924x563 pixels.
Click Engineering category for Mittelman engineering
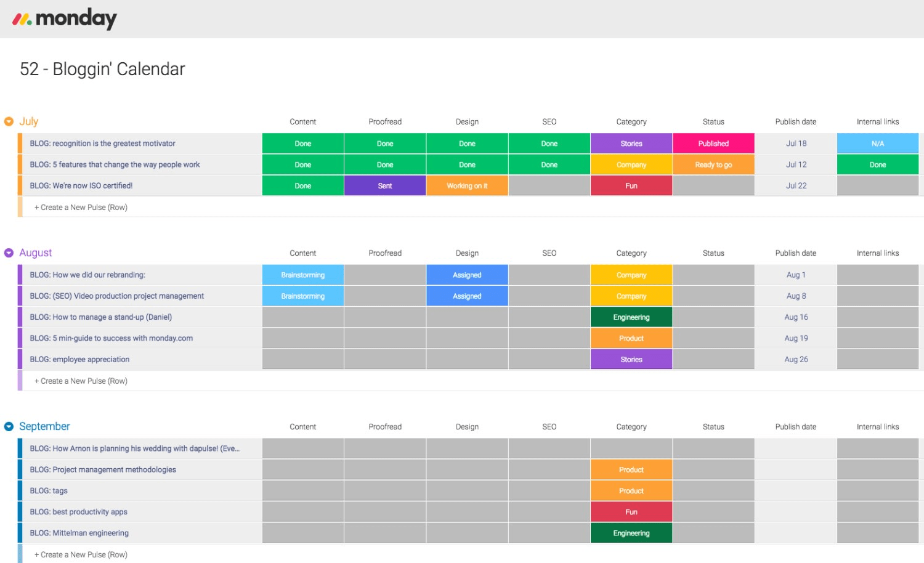pos(631,533)
